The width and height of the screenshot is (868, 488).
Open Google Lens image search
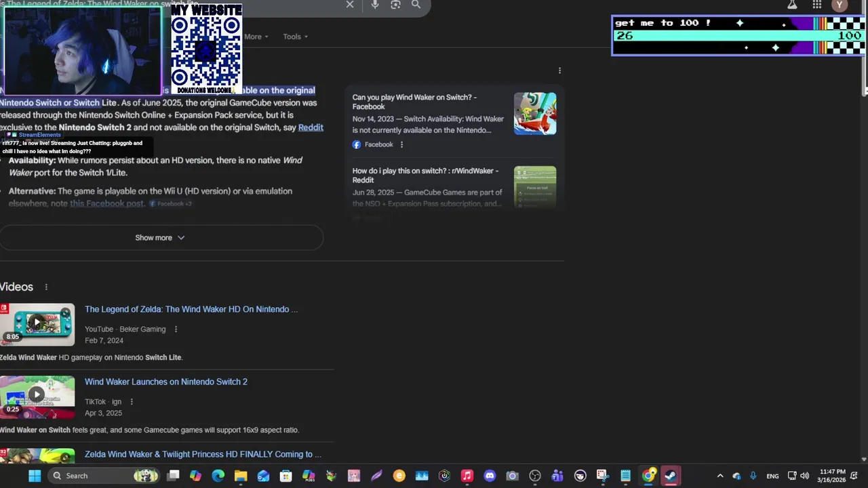[x=396, y=5]
